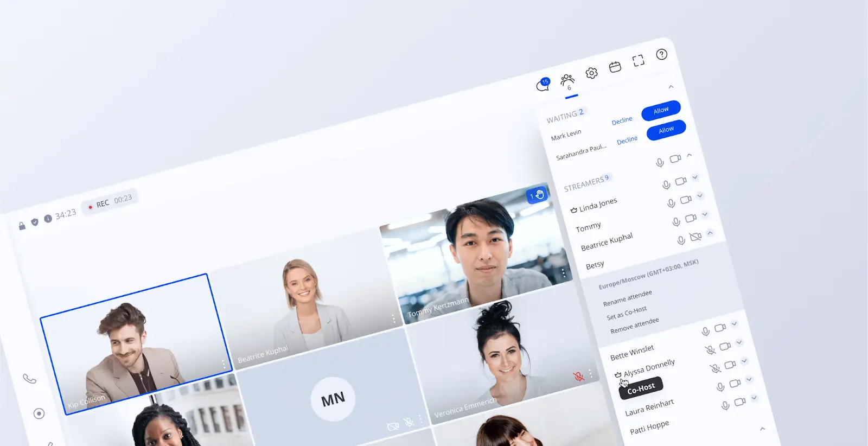Unmute Alyssa Donnelly's microphone
The image size is (868, 446).
710,350
